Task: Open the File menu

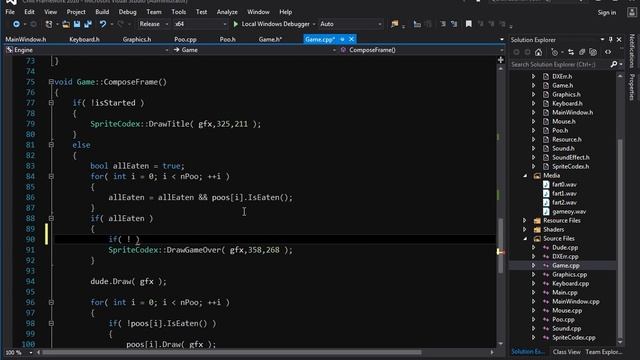Action: click(x=10, y=12)
